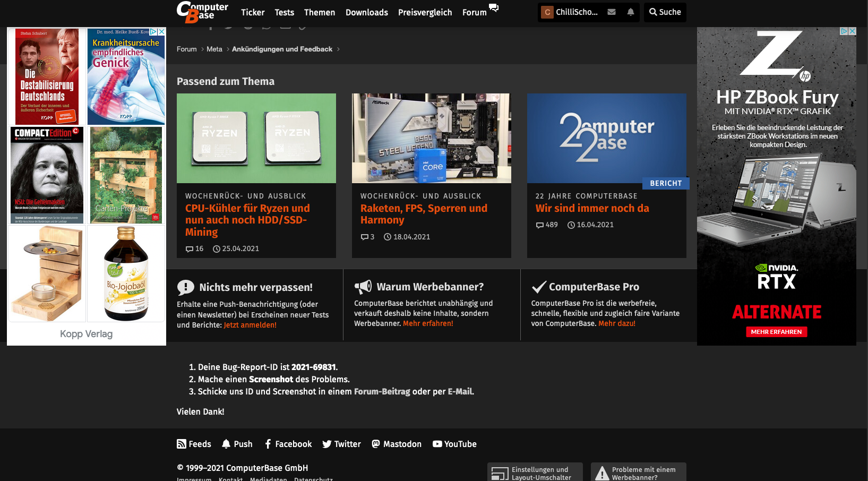868x481 pixels.
Task: Open the ChilliScho... user account menu
Action: pos(570,12)
